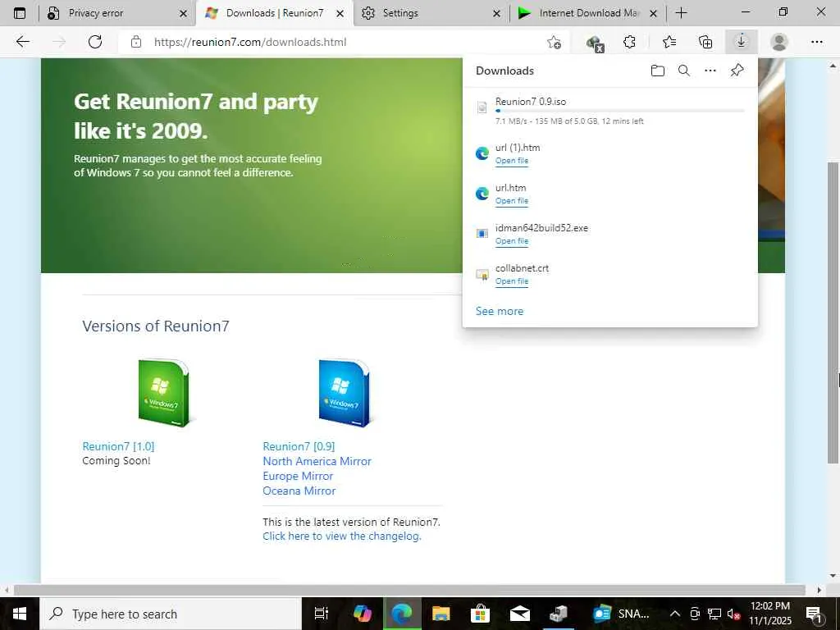Image resolution: width=840 pixels, height=630 pixels.
Task: Open the notification center icon
Action: (x=815, y=614)
